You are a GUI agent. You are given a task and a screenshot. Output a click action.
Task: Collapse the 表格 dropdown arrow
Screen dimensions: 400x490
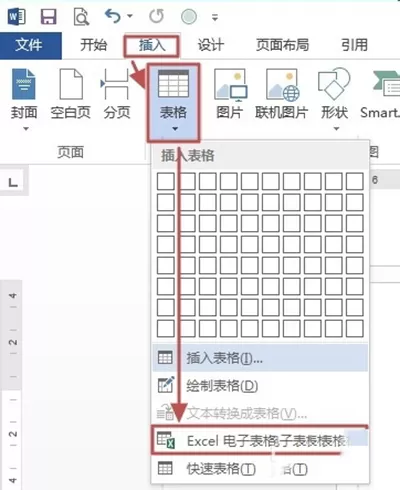(x=175, y=129)
